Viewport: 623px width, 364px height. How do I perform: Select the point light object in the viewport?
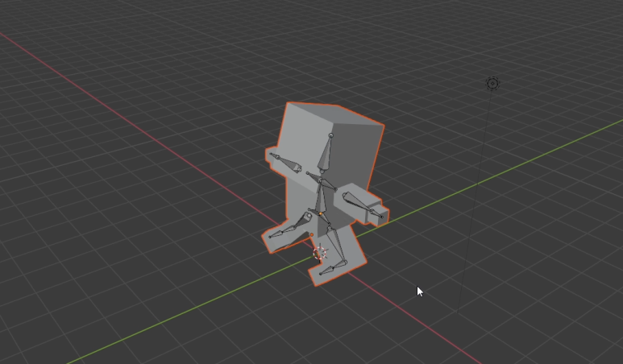point(492,84)
